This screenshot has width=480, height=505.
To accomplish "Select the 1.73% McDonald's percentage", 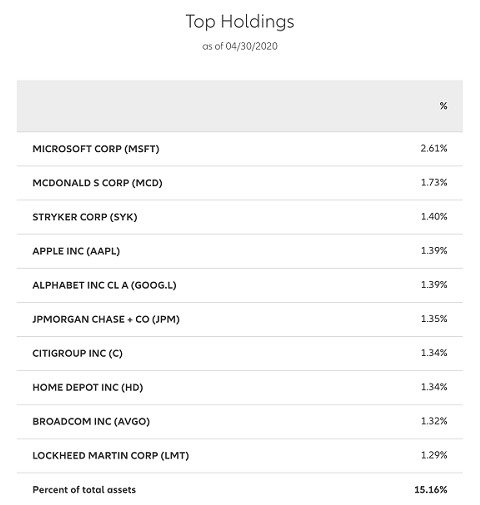I will pos(434,183).
